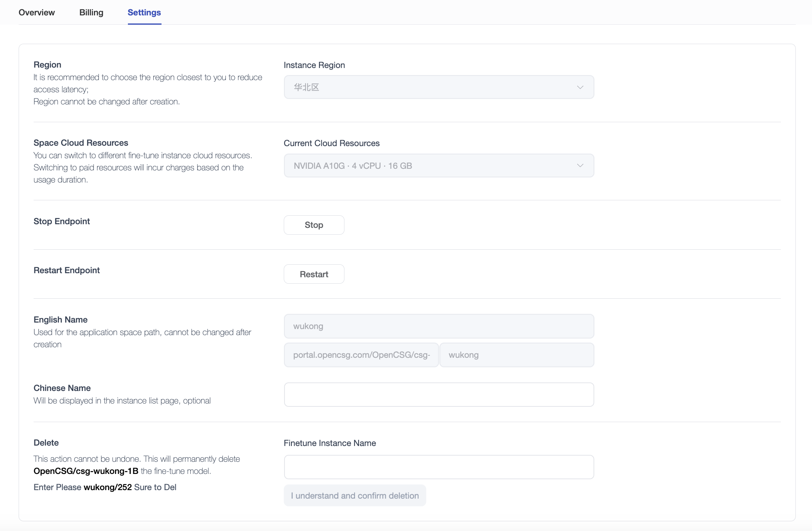The image size is (812, 531).
Task: Click the portal.opencsg.com URL prefix field
Action: click(x=361, y=355)
